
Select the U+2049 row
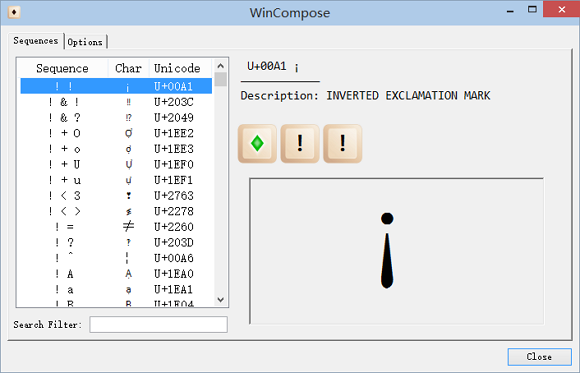[116, 117]
